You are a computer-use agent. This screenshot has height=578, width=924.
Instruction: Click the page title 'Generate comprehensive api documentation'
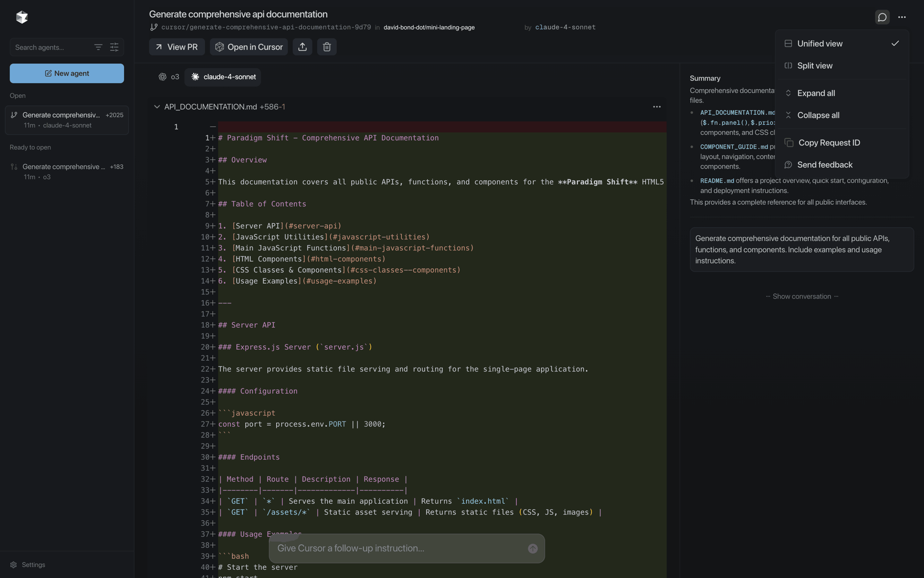click(238, 14)
